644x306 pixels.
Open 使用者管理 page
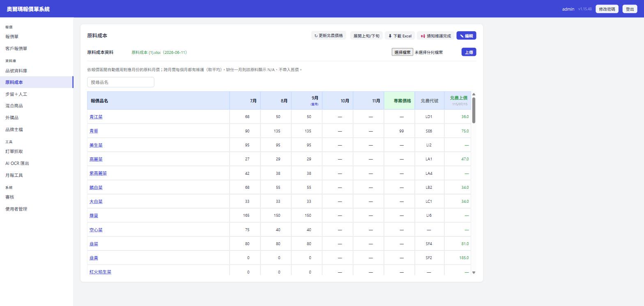tap(37, 209)
